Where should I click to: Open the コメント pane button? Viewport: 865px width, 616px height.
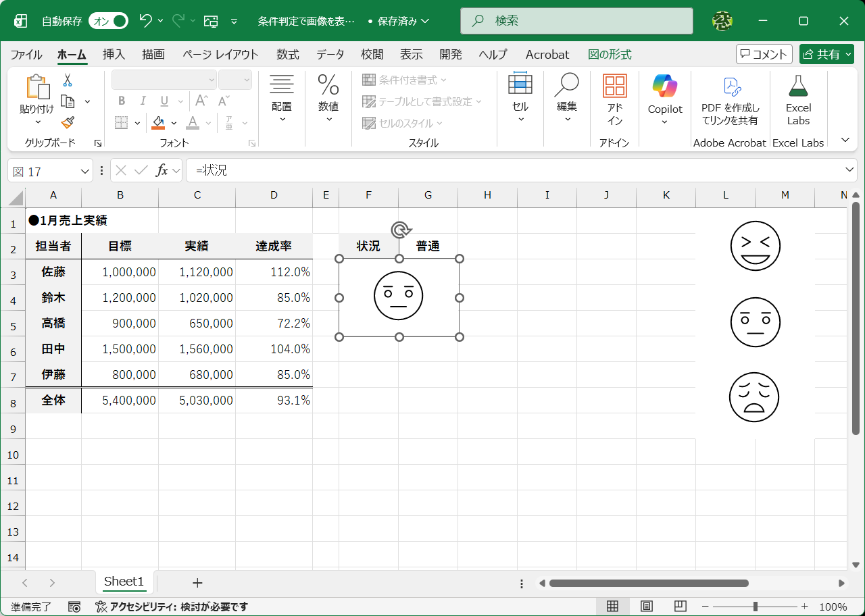tap(764, 54)
